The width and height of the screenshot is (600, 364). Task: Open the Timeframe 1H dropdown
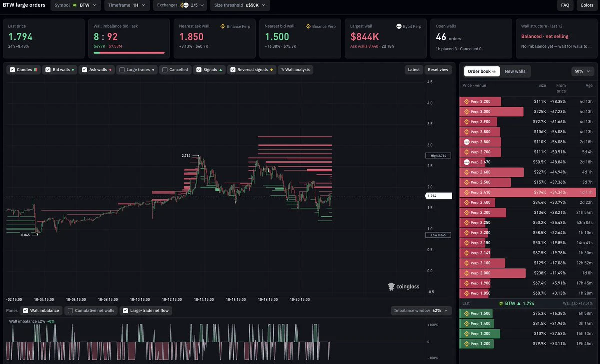(127, 5)
